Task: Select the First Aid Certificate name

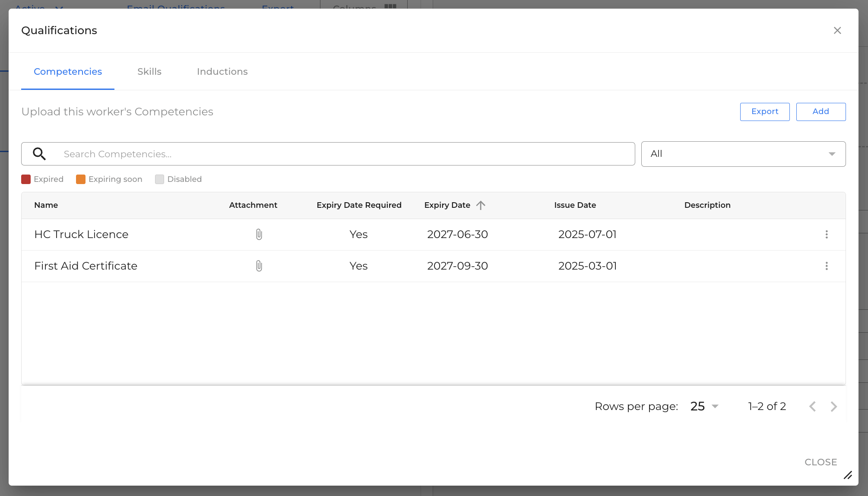Action: 86,266
